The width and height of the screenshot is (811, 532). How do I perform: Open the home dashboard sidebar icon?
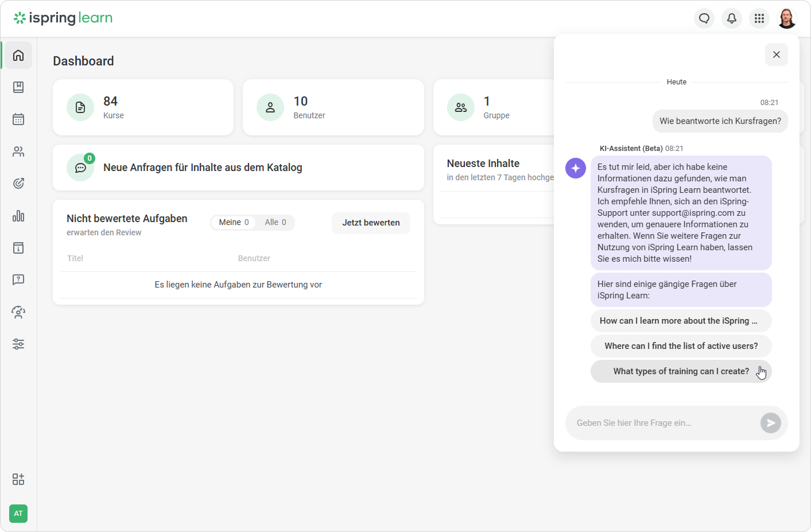pos(18,55)
